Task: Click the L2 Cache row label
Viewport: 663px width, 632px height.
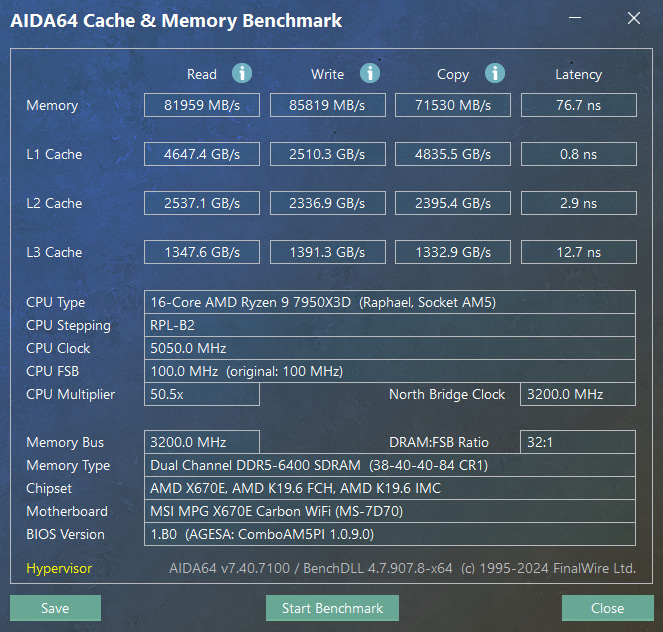Action: tap(54, 203)
